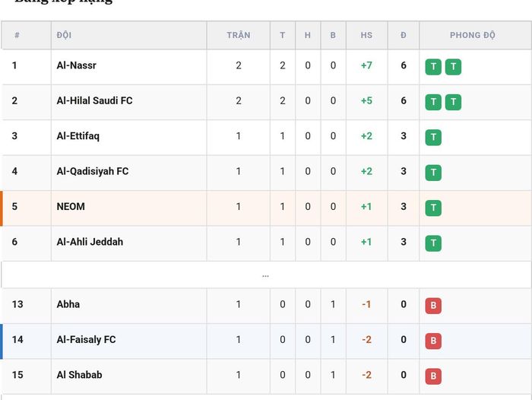Open the Al-Hilal Saudi FC team link

(94, 100)
